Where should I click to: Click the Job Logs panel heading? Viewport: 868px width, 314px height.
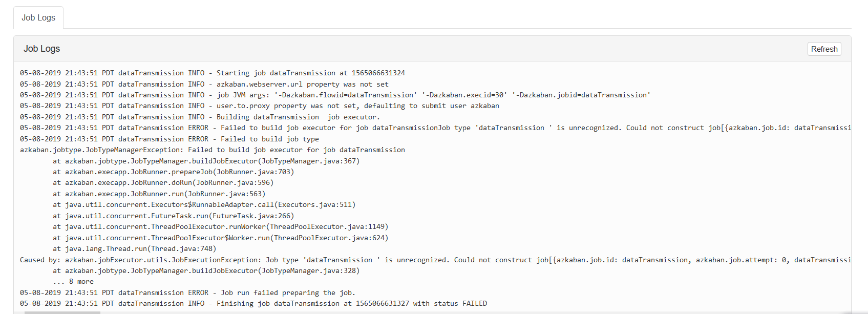[42, 49]
